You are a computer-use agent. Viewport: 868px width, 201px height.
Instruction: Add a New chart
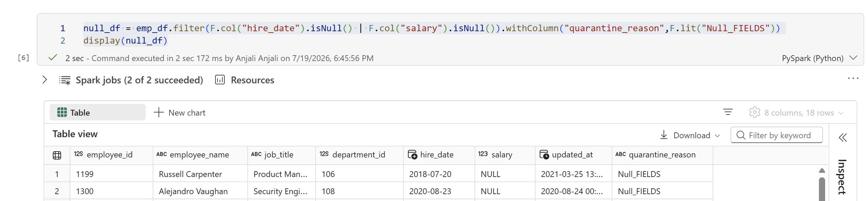pos(180,113)
